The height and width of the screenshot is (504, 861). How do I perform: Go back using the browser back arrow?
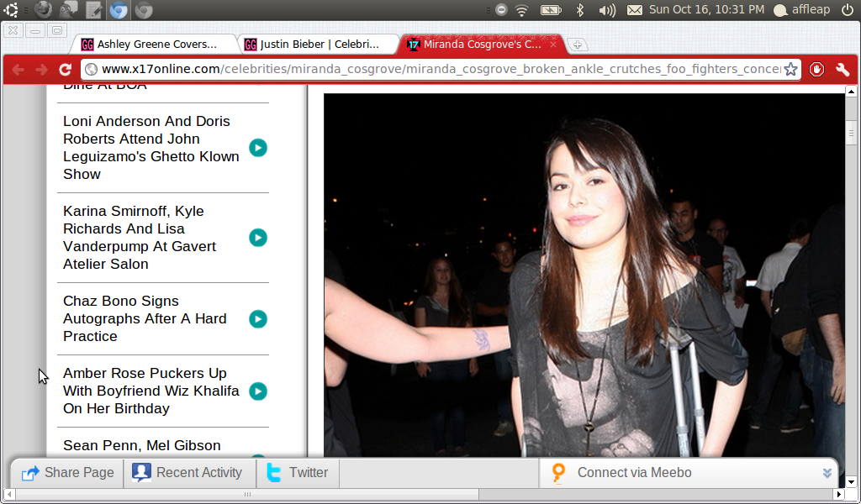[x=18, y=69]
